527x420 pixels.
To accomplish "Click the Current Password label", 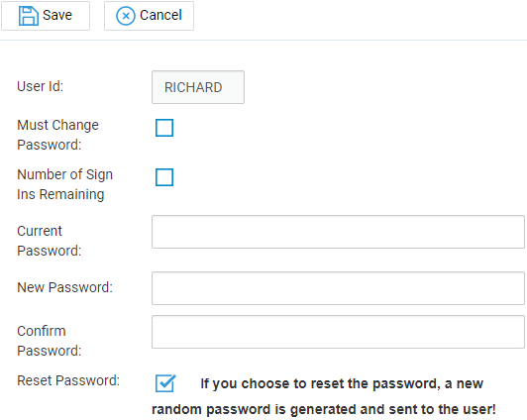I will point(50,241).
